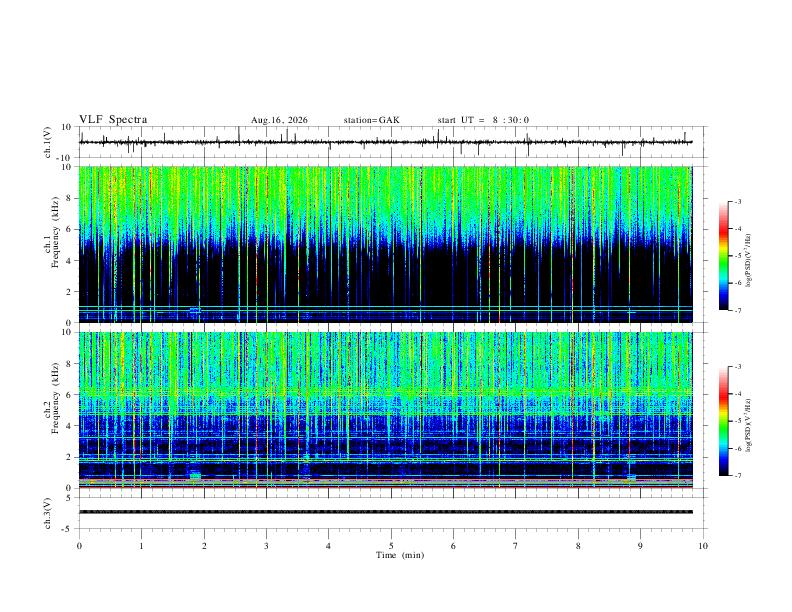Click the 5 minute tick on time axis
The image size is (792, 612).
[391, 546]
